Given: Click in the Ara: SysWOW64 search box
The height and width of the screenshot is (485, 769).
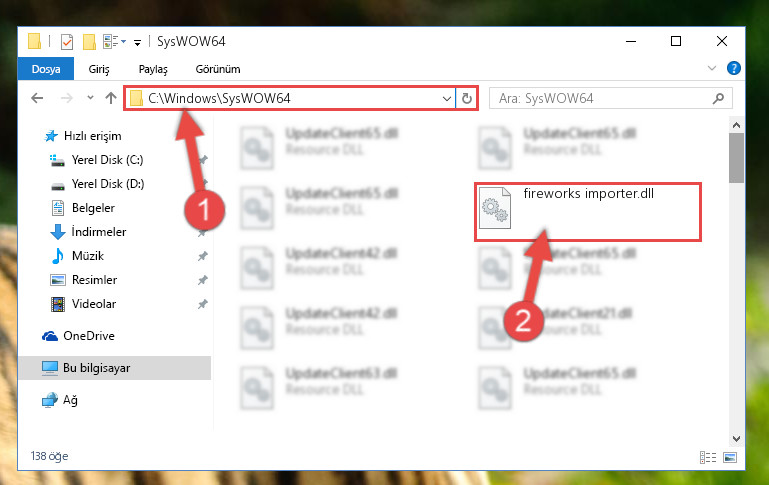Looking at the screenshot, I should point(602,99).
